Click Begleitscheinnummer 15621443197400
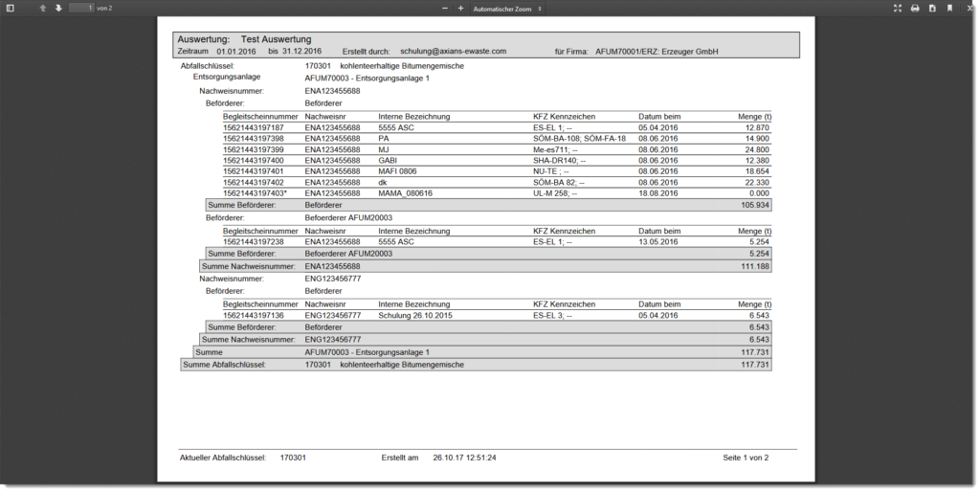This screenshot has width=980, height=492. tap(253, 160)
